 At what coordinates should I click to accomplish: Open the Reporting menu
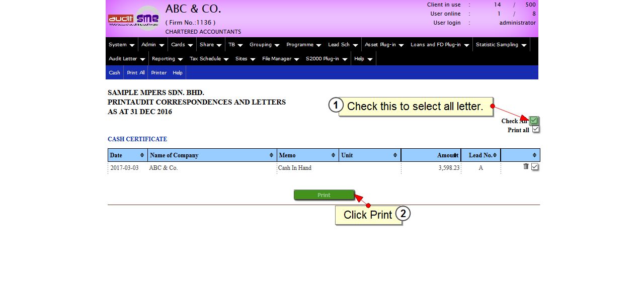[167, 59]
